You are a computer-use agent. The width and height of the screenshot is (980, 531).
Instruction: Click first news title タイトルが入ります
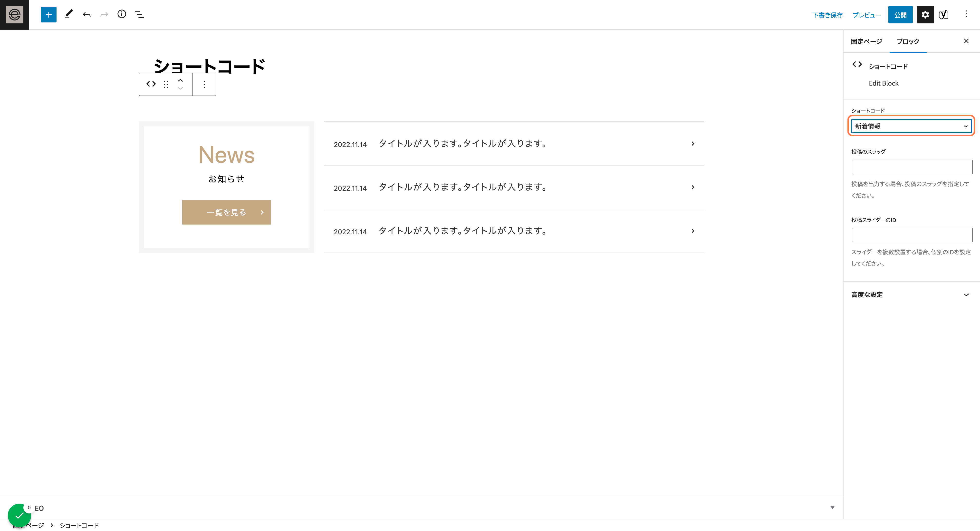463,144
